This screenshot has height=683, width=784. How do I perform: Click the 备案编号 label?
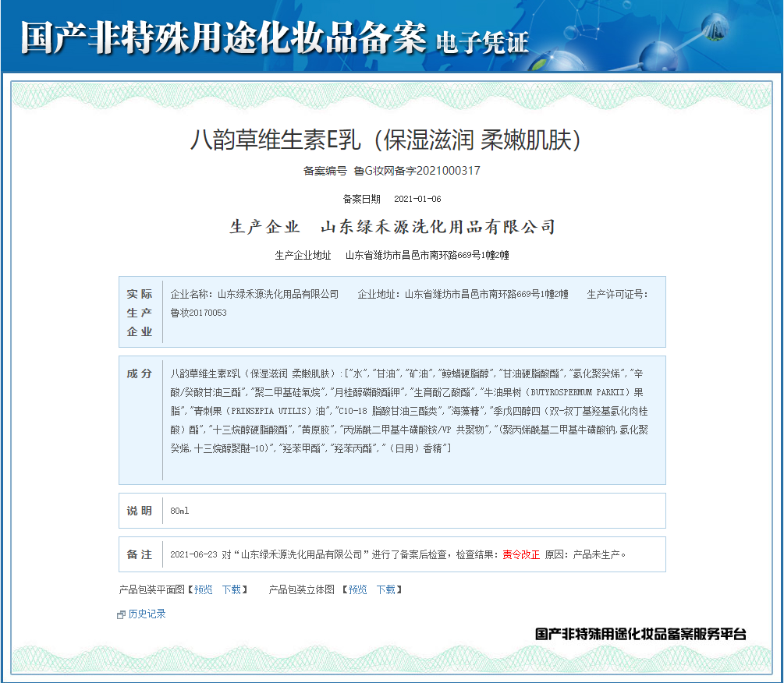325,171
